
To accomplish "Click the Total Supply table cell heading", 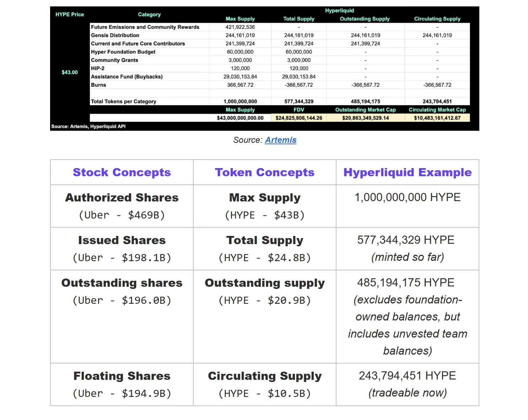I will (x=265, y=240).
